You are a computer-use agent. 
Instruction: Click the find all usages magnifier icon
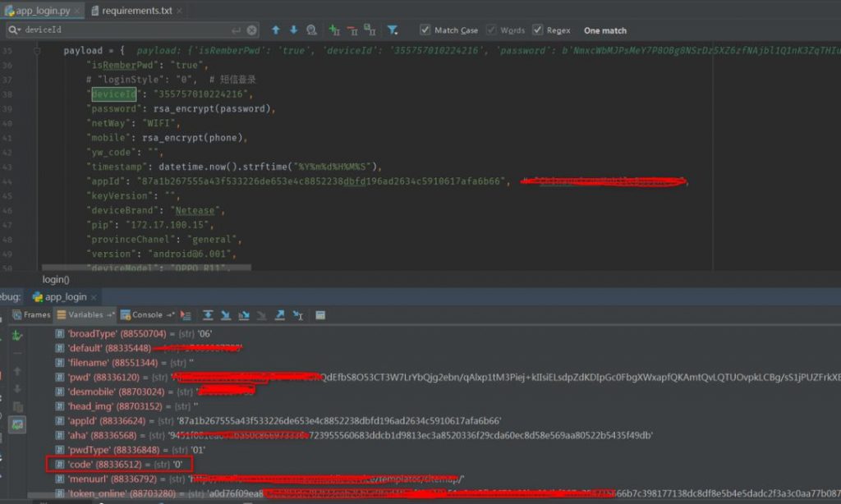pos(311,30)
